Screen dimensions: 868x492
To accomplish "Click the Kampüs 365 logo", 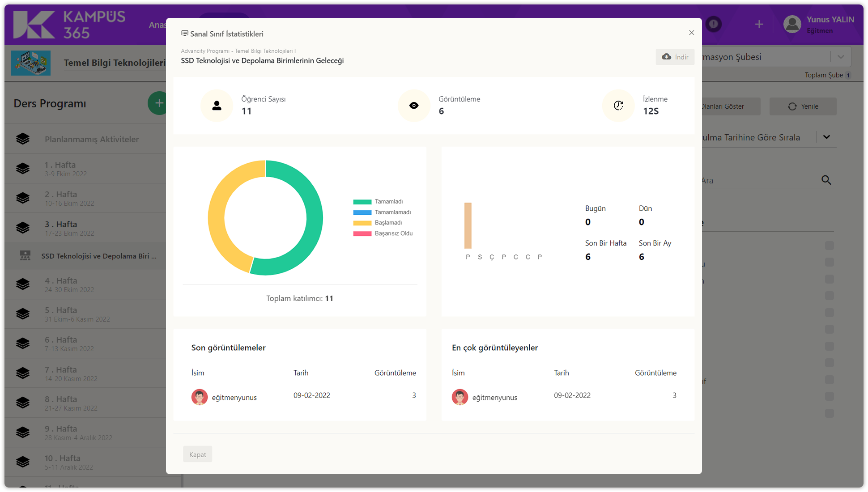I will [x=69, y=25].
